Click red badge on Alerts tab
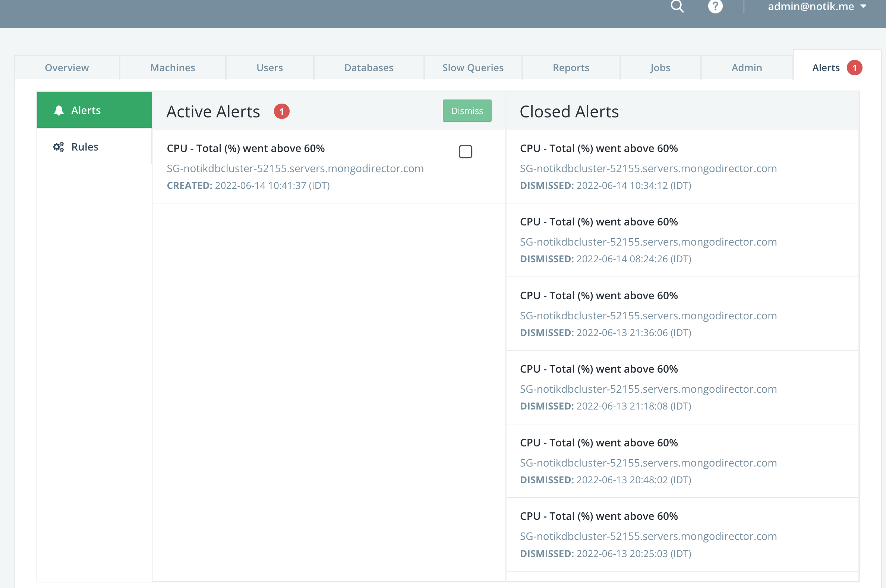Screen dimensions: 886x588 [x=854, y=68]
